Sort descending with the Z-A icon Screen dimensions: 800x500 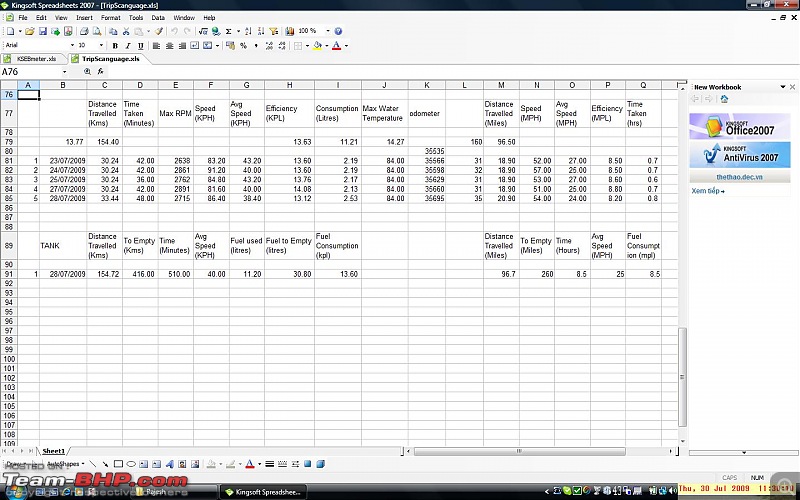(261, 32)
